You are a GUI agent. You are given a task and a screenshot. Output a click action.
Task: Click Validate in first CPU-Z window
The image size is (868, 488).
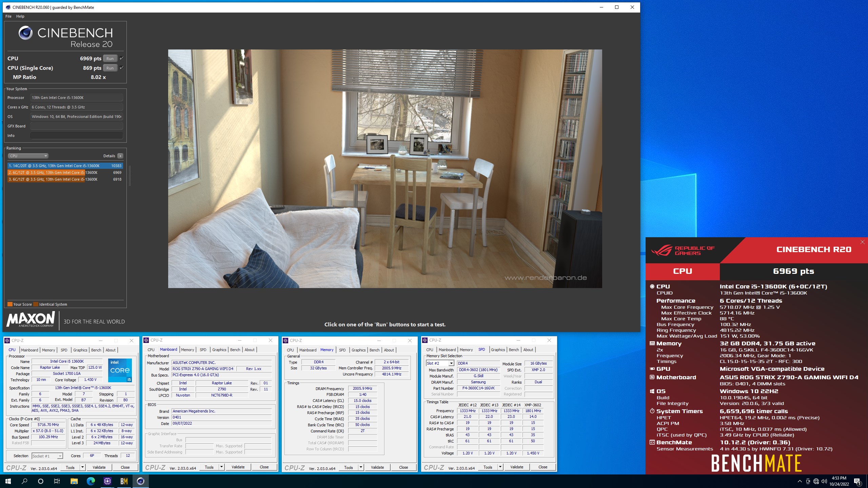click(99, 467)
